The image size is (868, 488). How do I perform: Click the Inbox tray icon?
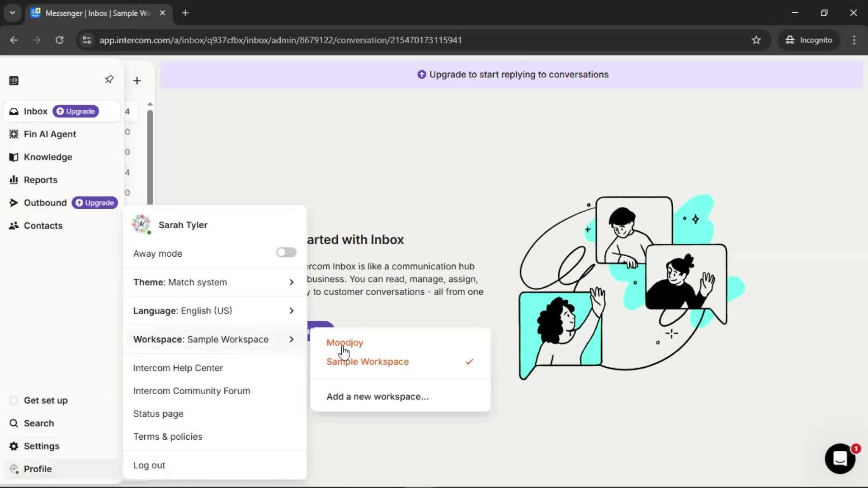tap(14, 112)
